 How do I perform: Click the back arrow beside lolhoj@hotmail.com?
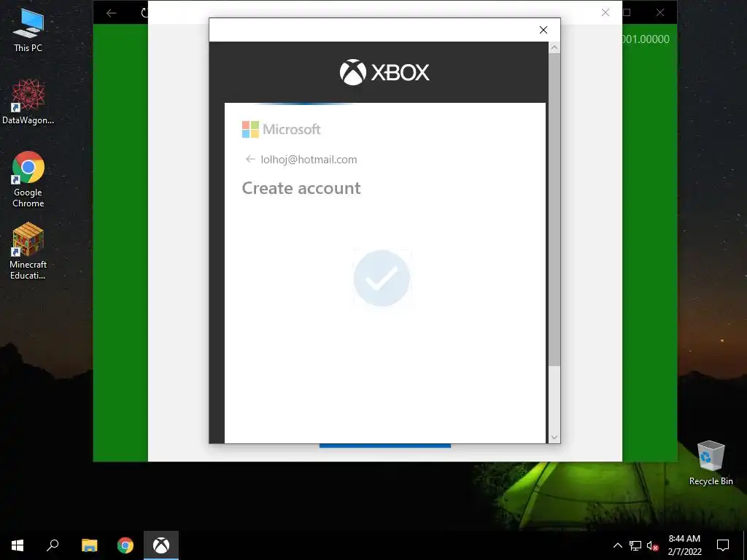[x=250, y=159]
